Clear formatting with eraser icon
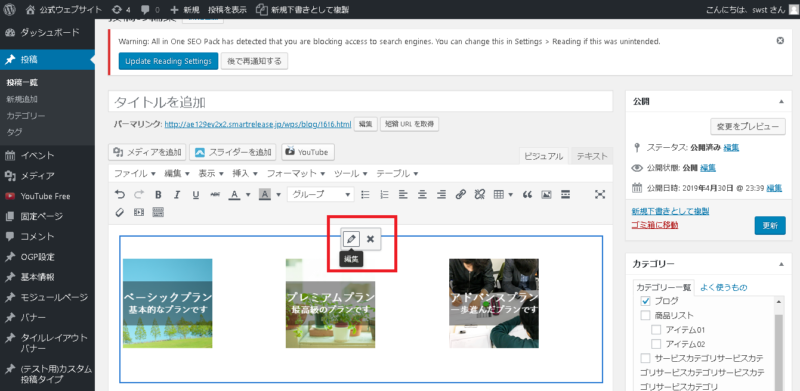 click(119, 212)
